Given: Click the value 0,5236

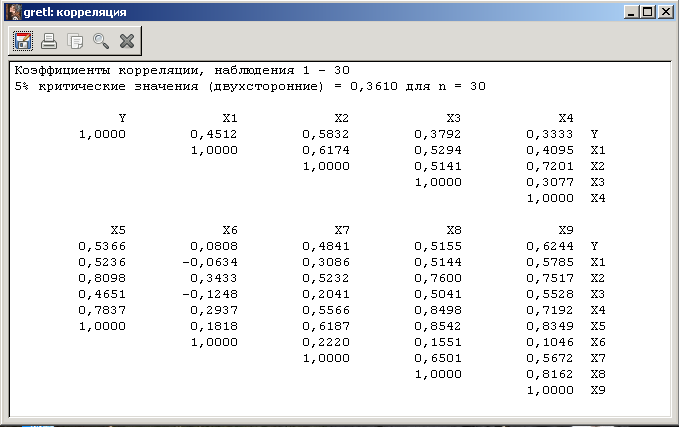Looking at the screenshot, I should pos(102,262).
